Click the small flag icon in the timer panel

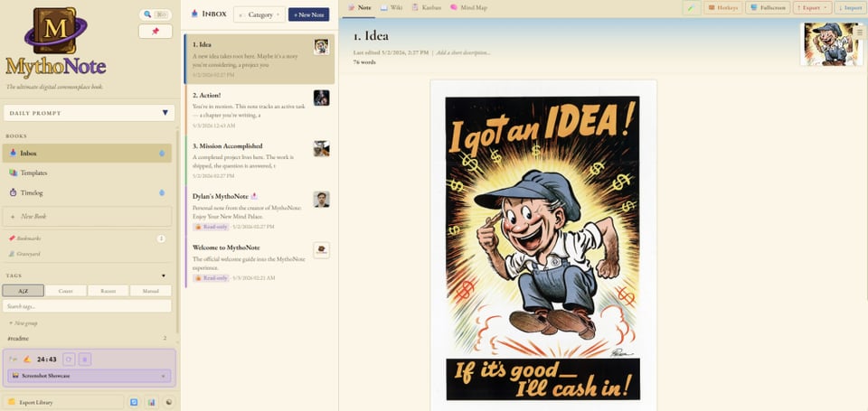13,359
